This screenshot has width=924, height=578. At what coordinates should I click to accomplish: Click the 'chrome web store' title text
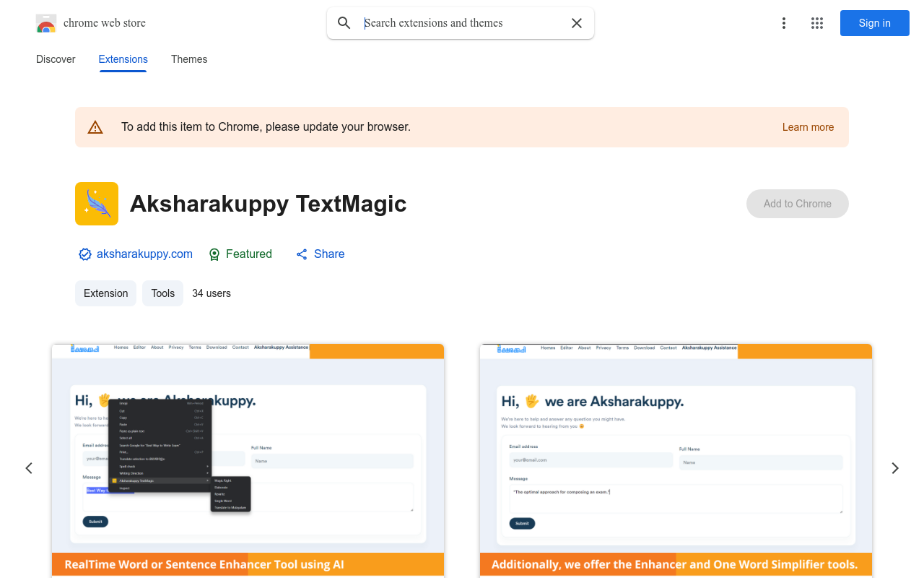click(105, 23)
